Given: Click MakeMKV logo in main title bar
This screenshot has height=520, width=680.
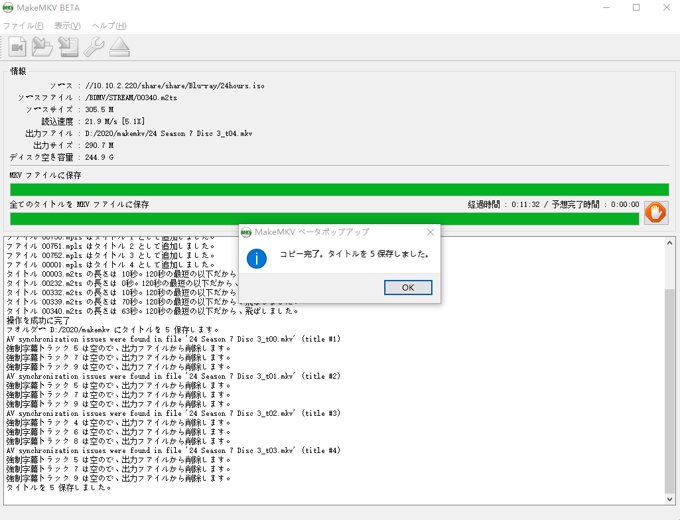Looking at the screenshot, I should (8, 7).
